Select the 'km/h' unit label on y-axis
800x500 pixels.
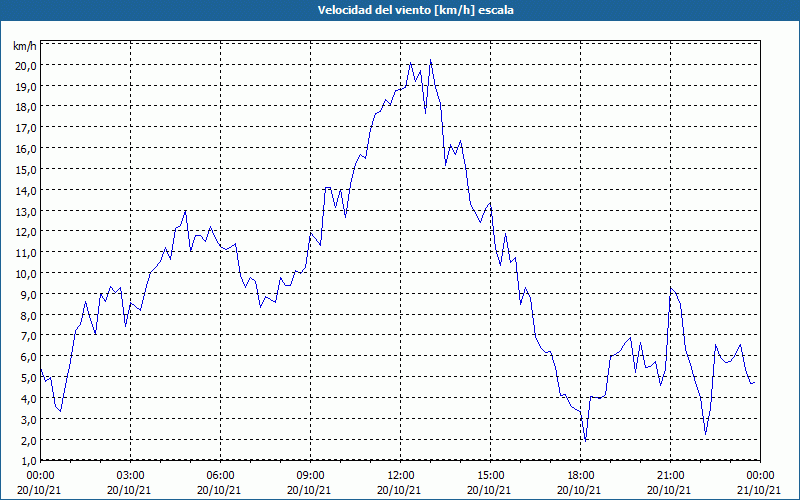(x=25, y=46)
